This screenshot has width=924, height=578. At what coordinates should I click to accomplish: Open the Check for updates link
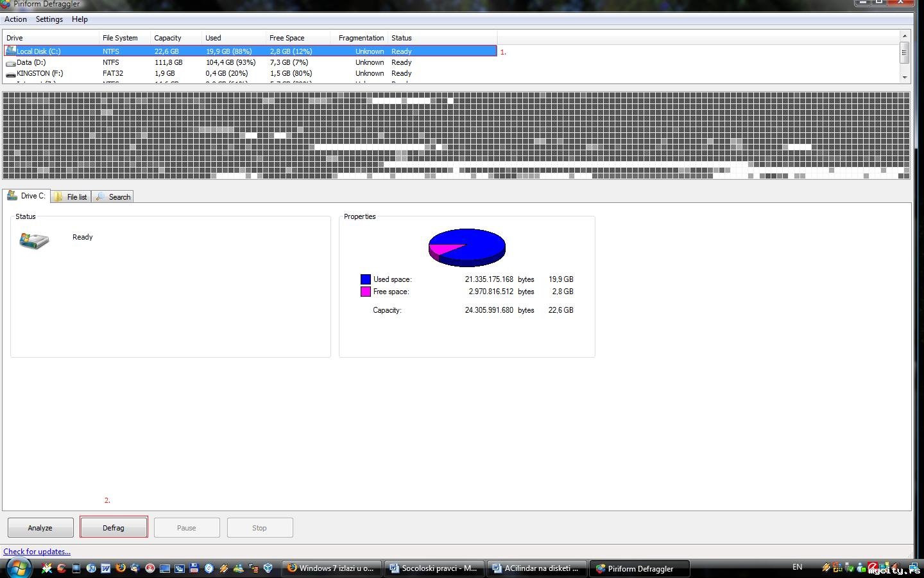(37, 552)
